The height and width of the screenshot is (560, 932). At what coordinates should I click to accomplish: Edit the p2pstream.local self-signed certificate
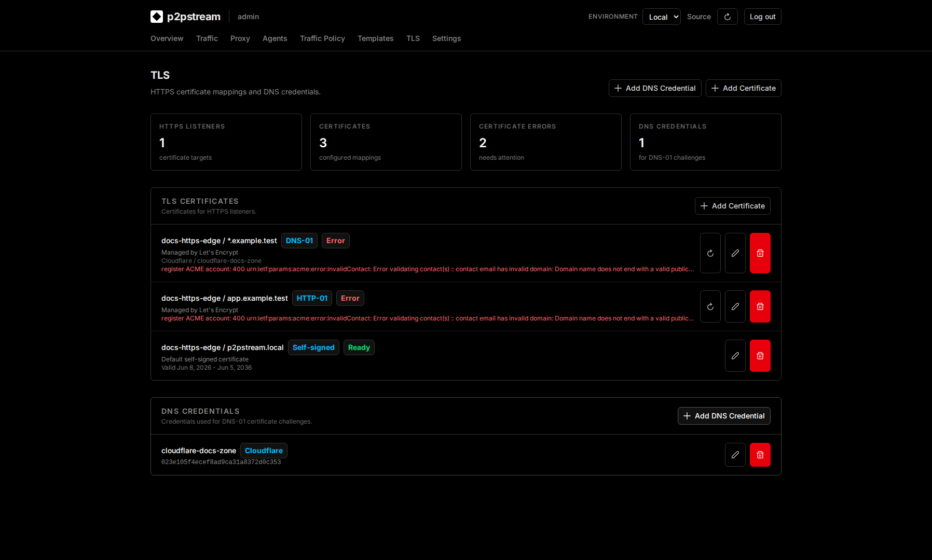[x=735, y=356]
